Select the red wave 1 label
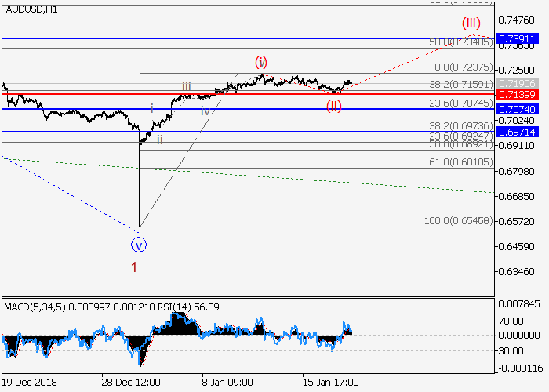This screenshot has width=549, height=392. click(x=134, y=267)
